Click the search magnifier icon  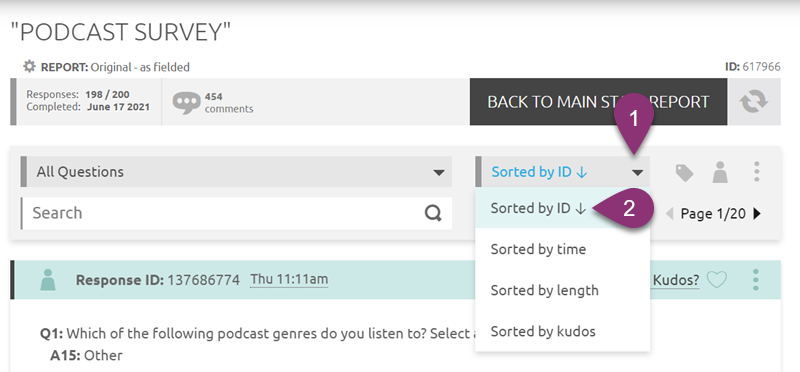click(433, 213)
